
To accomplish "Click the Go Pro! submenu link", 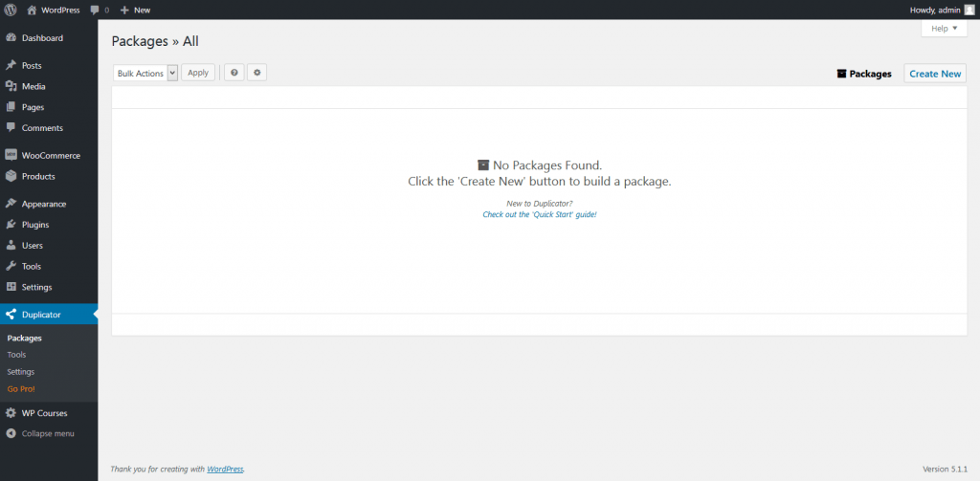I will (x=21, y=388).
